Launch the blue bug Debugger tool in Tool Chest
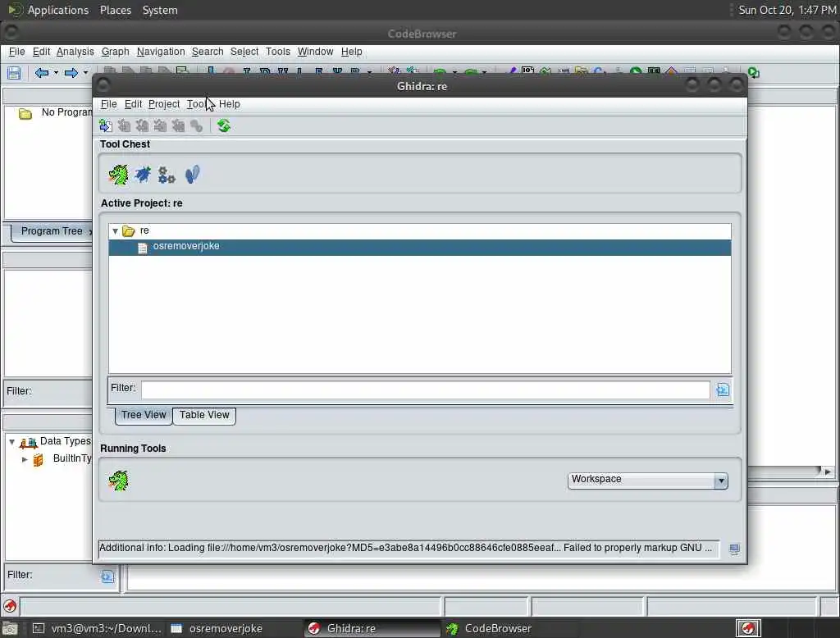Screen dimensions: 840x638 pos(143,175)
